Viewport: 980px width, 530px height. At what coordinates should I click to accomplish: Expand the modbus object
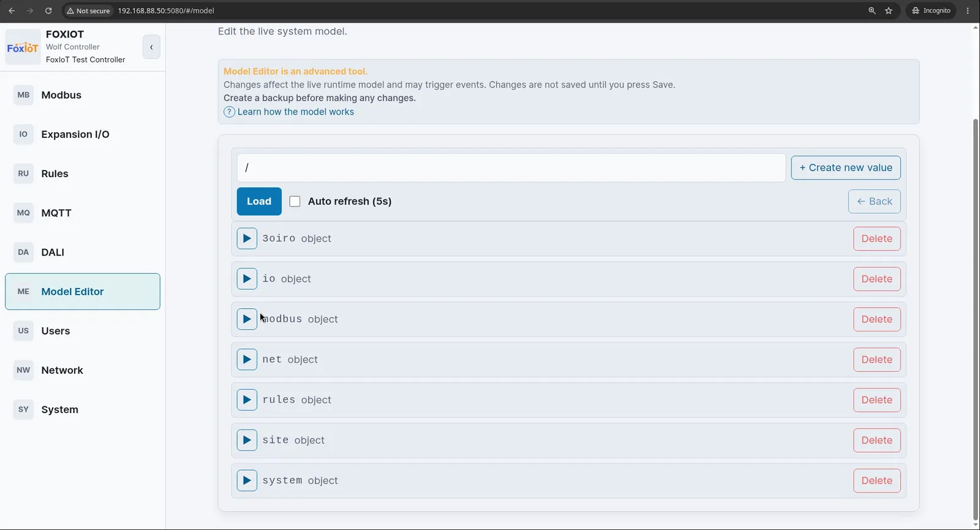click(x=247, y=319)
